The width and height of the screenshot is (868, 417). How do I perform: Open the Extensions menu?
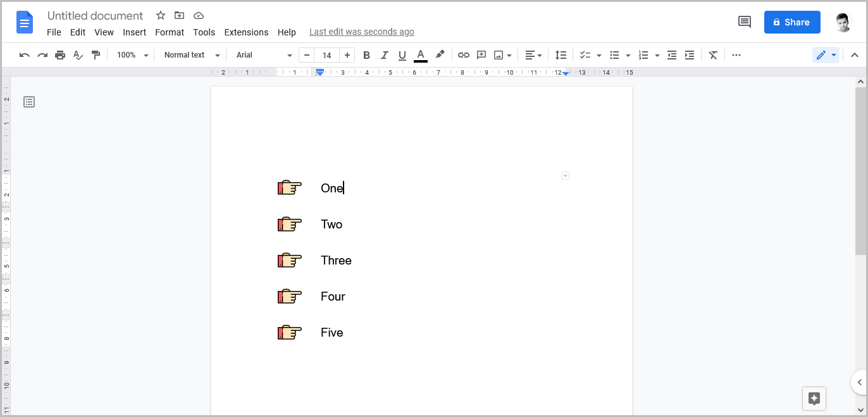[x=246, y=32]
